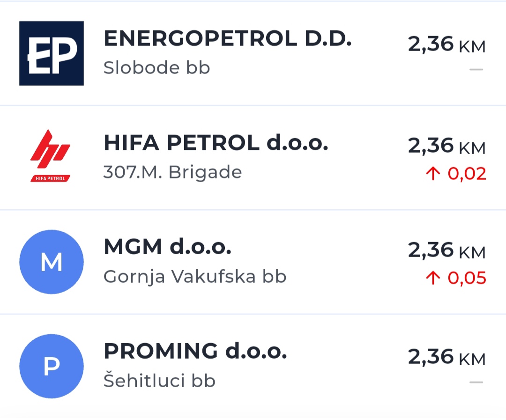This screenshot has height=420, width=506.
Task: Open HIFA PETROL d.o.o. station title
Action: coord(216,143)
